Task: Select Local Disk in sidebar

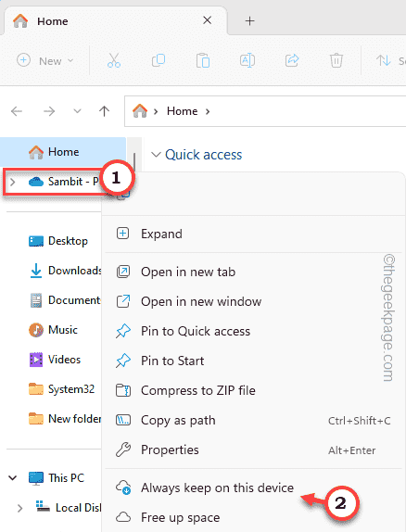Action: pos(69,508)
